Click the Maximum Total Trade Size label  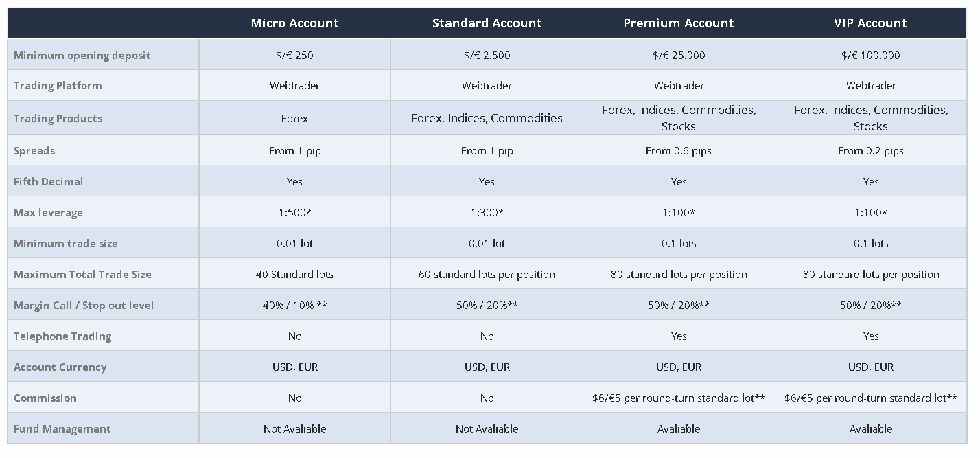[82, 274]
